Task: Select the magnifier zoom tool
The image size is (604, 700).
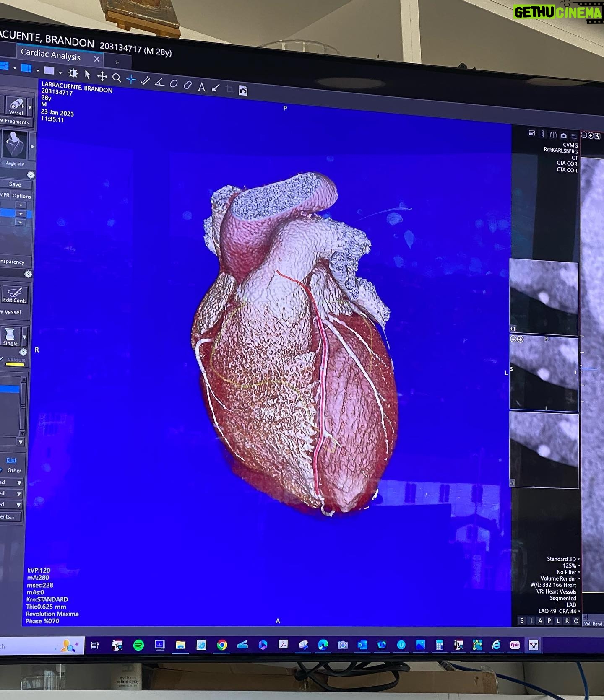Action: point(117,78)
